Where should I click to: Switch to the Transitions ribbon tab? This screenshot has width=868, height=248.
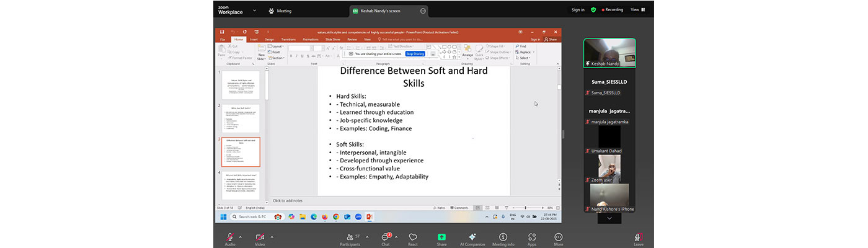click(288, 39)
